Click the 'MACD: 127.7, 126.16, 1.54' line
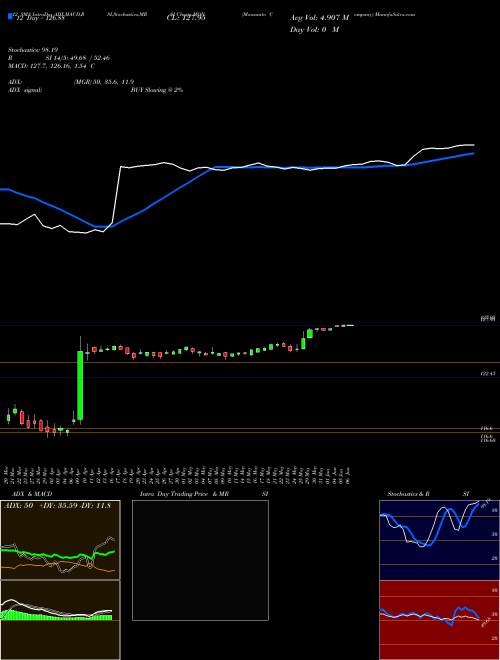 coord(51,66)
